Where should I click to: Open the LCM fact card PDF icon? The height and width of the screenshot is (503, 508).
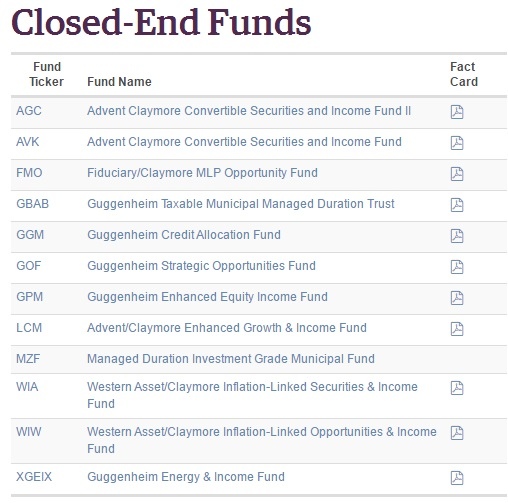(457, 329)
